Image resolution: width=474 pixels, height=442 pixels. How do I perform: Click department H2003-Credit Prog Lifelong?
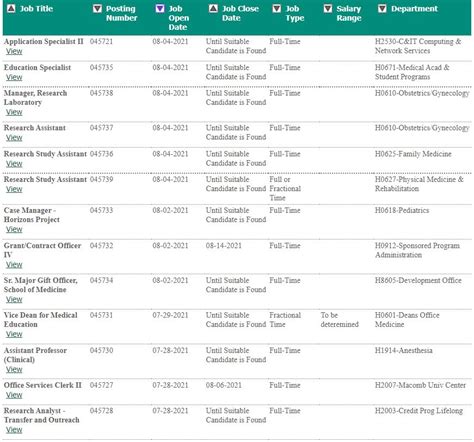pyautogui.click(x=419, y=411)
